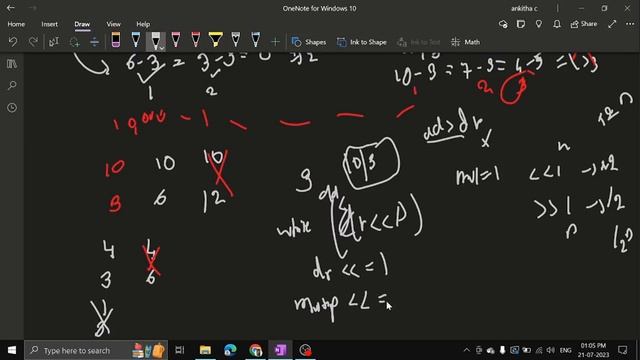
Task: Select the pink-tipped pen
Action: tap(176, 40)
